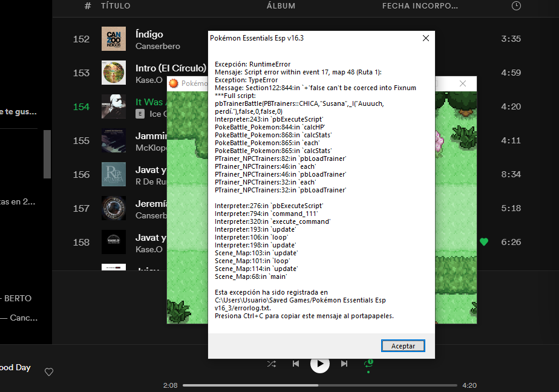Skip to the next track
Image resolution: width=559 pixels, height=392 pixels.
[x=344, y=364]
